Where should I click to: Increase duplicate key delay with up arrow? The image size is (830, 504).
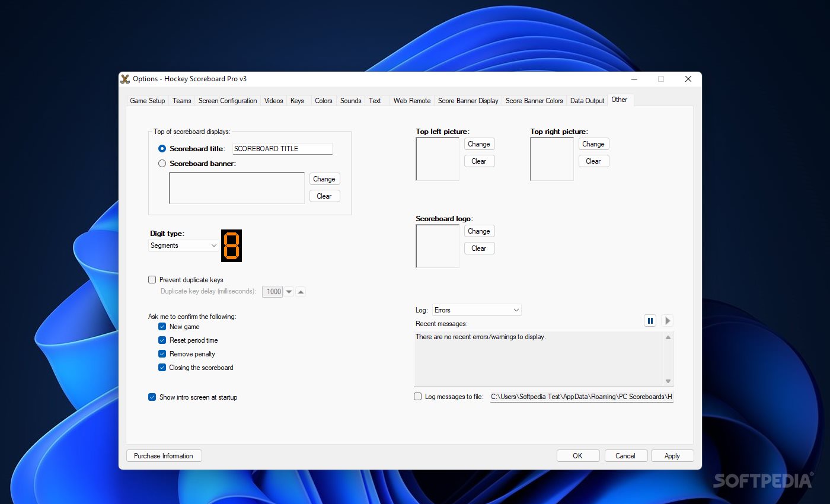point(301,292)
